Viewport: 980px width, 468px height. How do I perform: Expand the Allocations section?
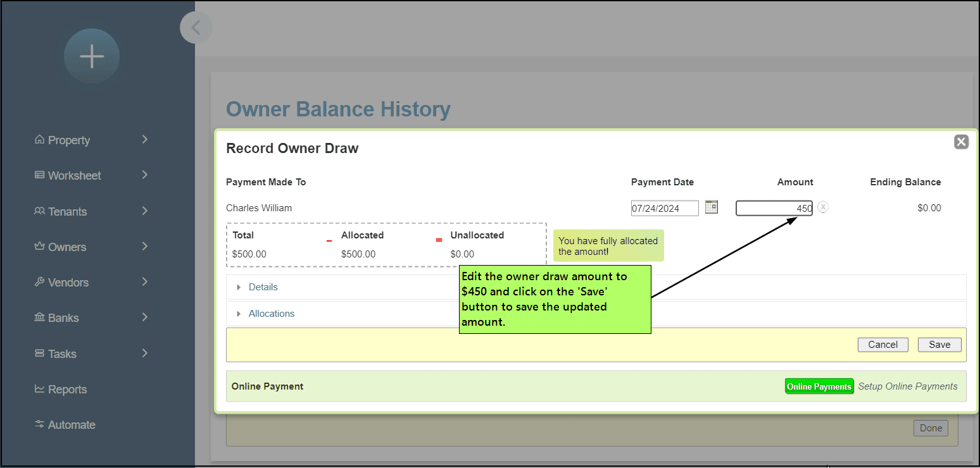coord(271,314)
